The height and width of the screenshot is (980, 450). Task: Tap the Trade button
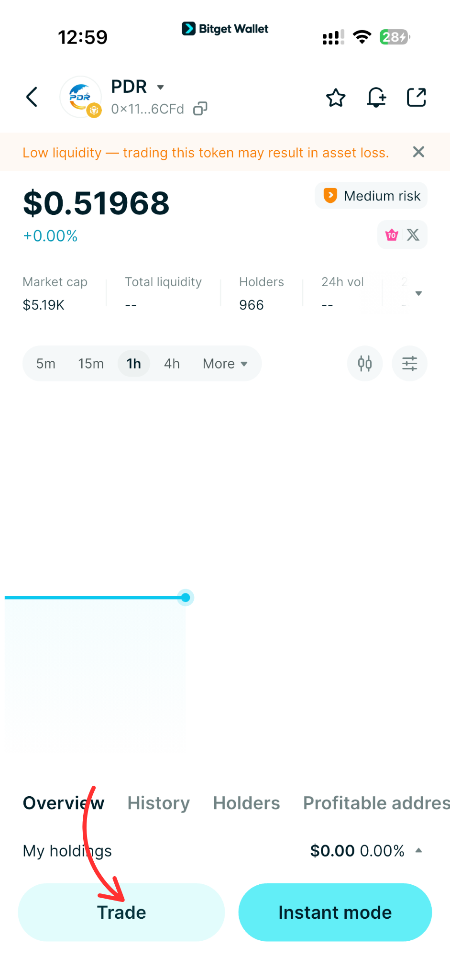coord(121,912)
